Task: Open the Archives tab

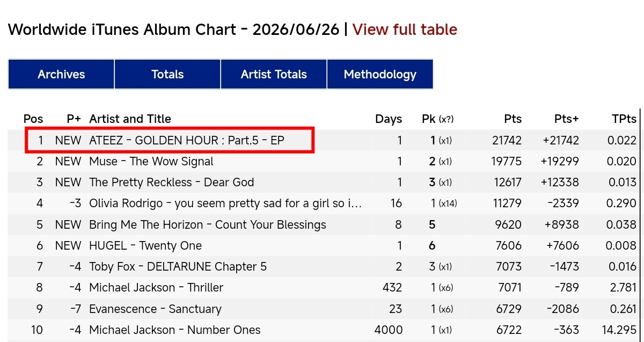Action: pyautogui.click(x=61, y=75)
